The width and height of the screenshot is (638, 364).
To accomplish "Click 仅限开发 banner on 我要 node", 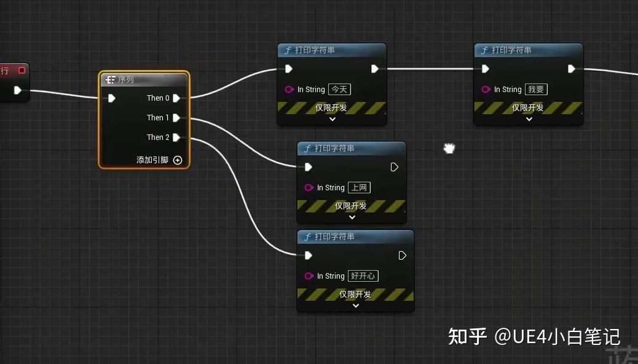I will [x=528, y=107].
